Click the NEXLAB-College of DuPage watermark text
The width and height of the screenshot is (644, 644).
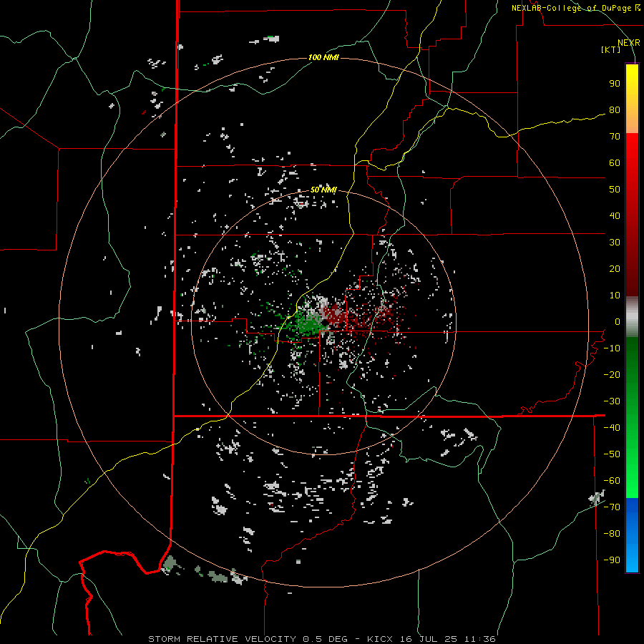(575, 8)
